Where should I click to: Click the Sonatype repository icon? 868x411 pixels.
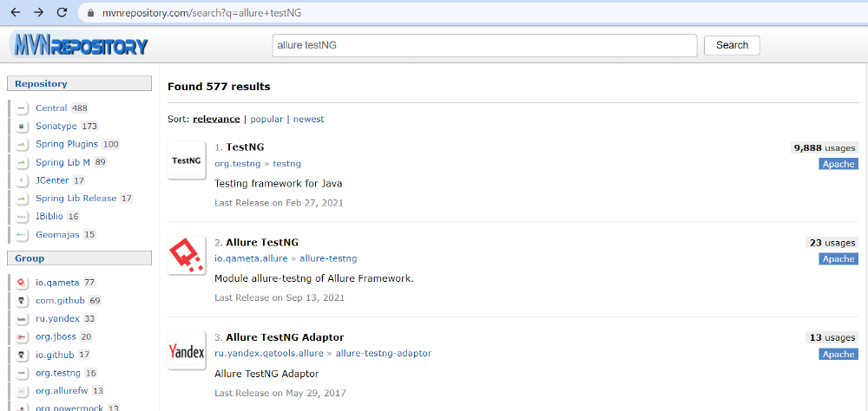23,127
